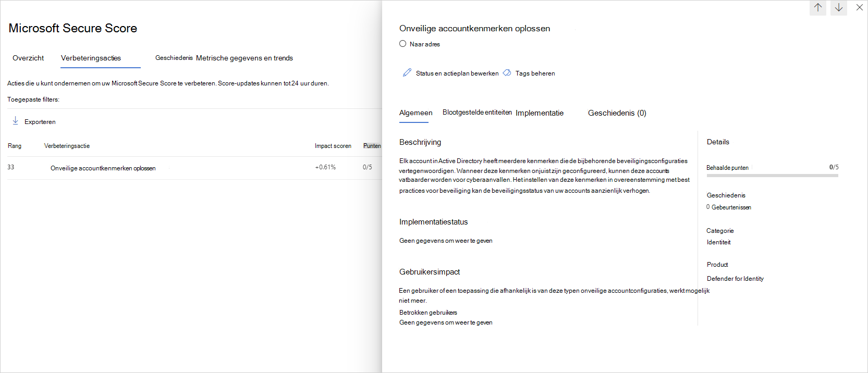The height and width of the screenshot is (373, 868).
Task: Open the Overzicht tab
Action: coord(28,58)
